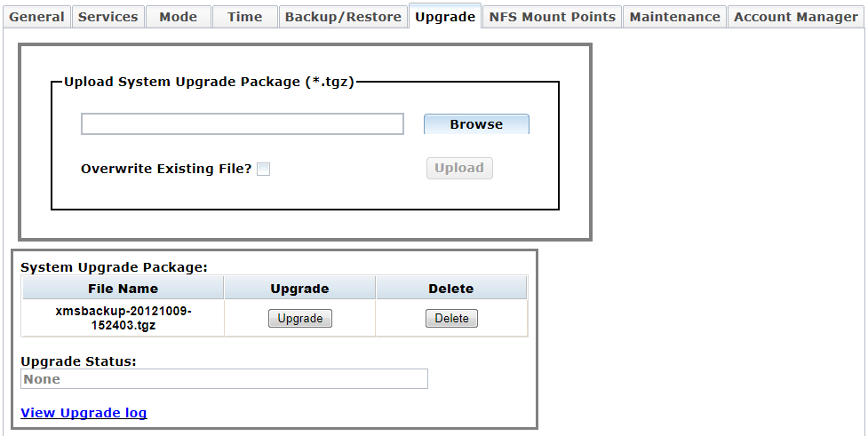The height and width of the screenshot is (436, 868).
Task: Select the Account Manager tab
Action: (795, 17)
